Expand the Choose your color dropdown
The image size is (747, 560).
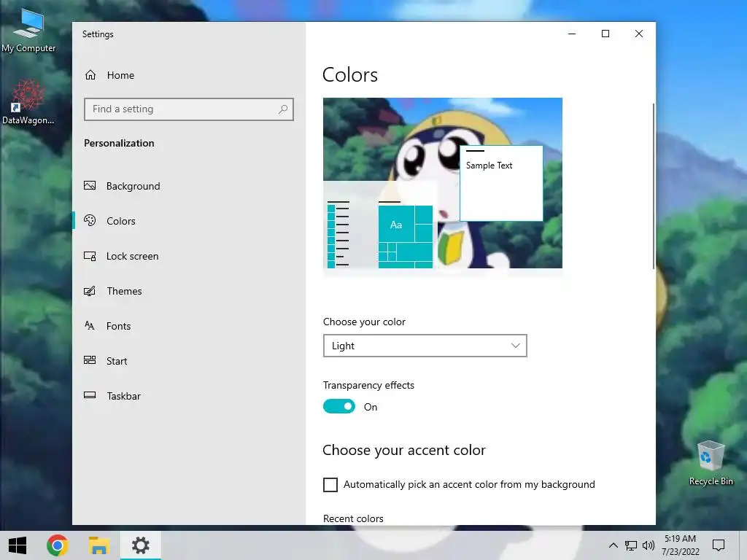pos(425,346)
